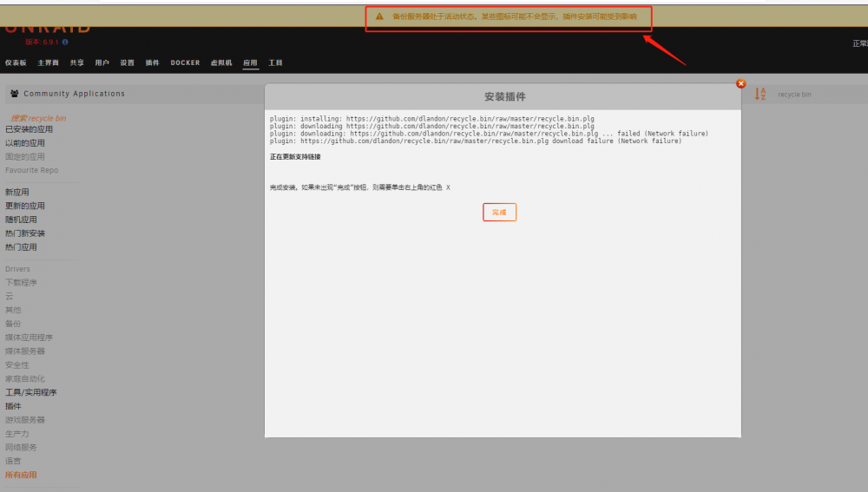The height and width of the screenshot is (492, 868).
Task: Select the Drivers category
Action: (17, 269)
